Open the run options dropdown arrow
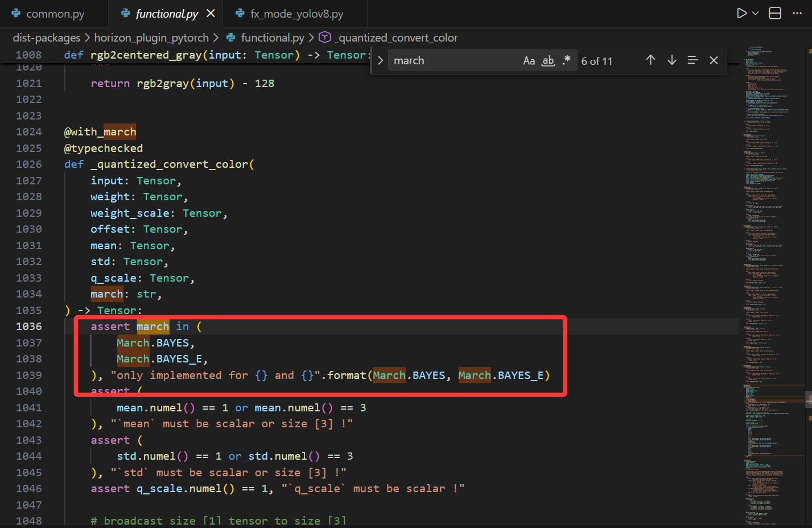812x528 pixels. pyautogui.click(x=756, y=13)
